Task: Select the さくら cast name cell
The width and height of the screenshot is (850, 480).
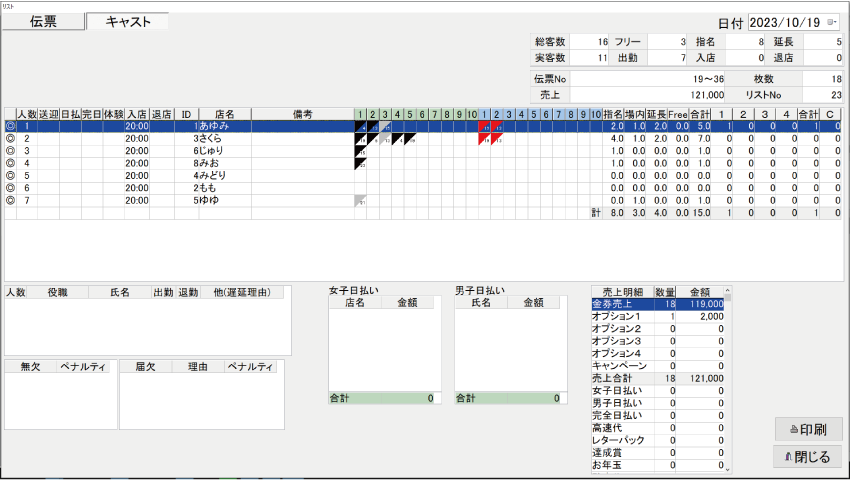Action: click(225, 138)
